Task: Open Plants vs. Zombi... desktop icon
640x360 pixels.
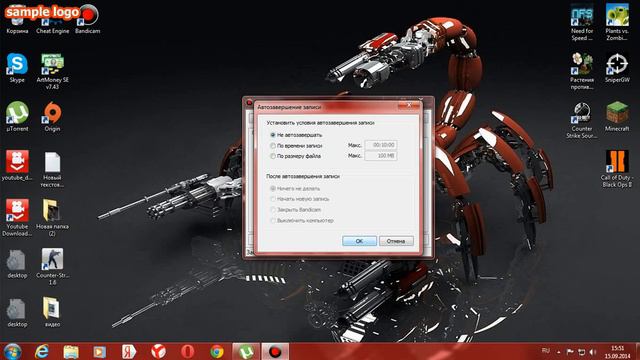Action: 617,22
